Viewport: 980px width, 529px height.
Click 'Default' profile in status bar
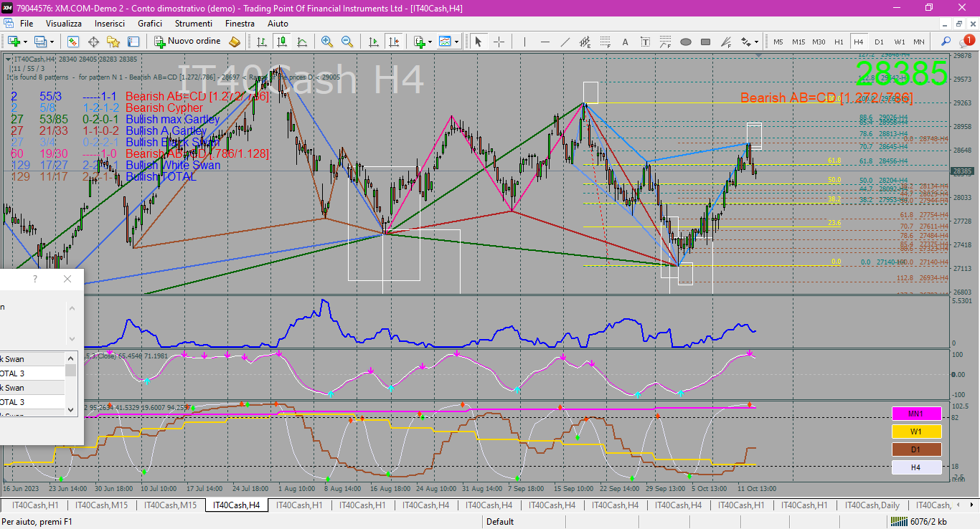[500, 522]
